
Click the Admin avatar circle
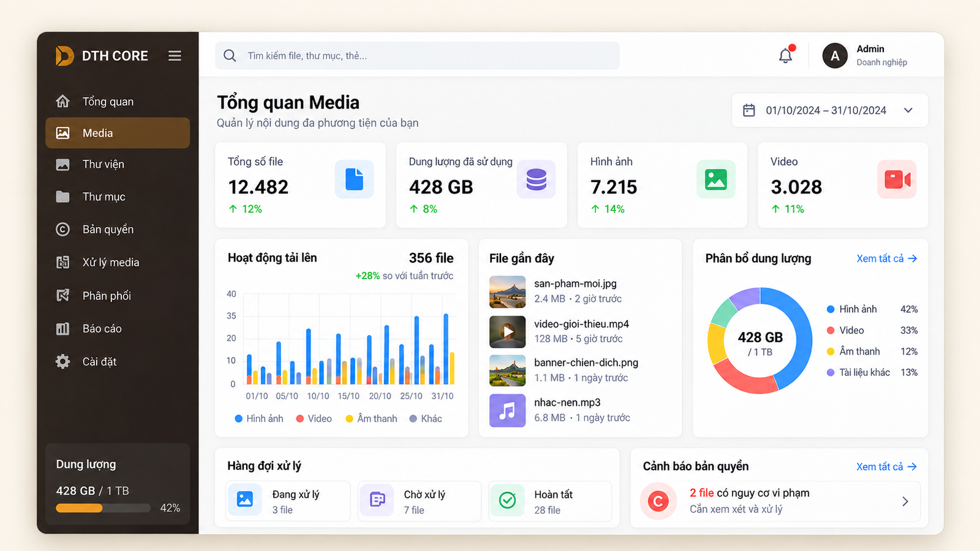click(x=835, y=56)
